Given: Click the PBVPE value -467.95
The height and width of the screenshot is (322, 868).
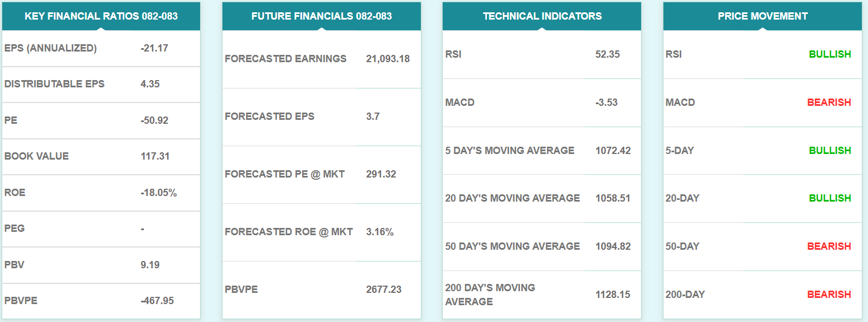Looking at the screenshot, I should coord(157,301).
